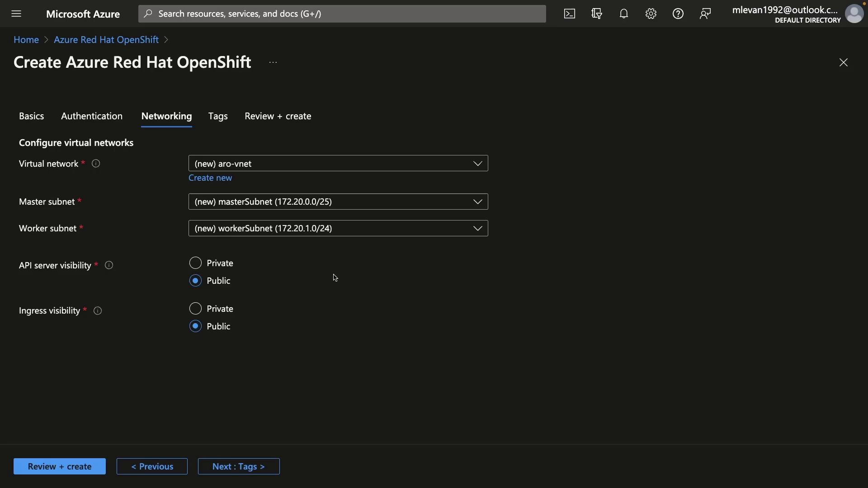Screen dimensions: 868x488
Task: Focus the search resources input box
Action: [342, 14]
